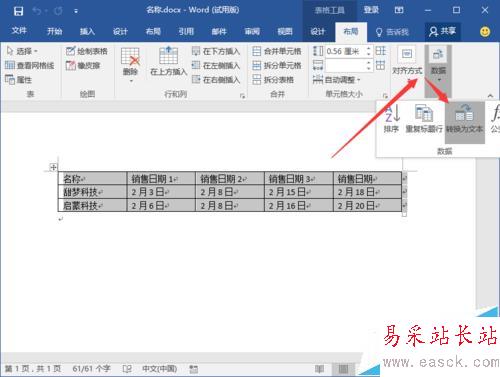The width and height of the screenshot is (500, 377).
Task: Open the 选择 dropdown
Action: 22,51
